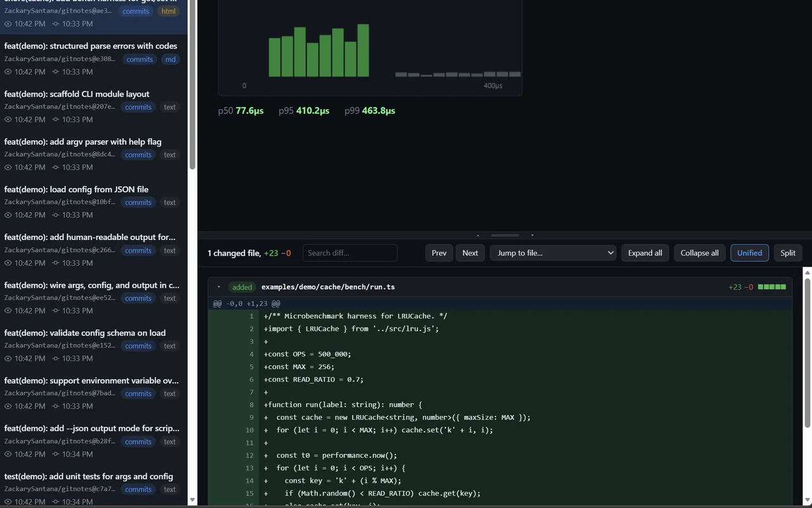The width and height of the screenshot is (812, 508).
Task: Click commit icon on argv parser row
Action: (56, 168)
